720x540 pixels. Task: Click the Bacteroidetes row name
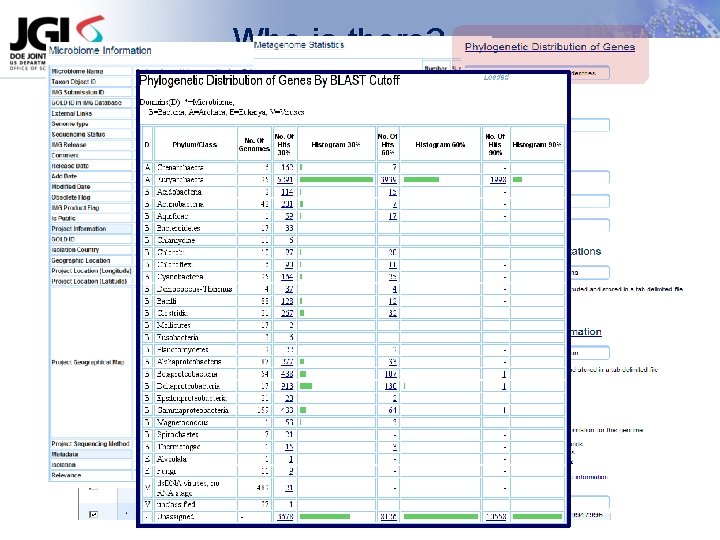coord(179,228)
